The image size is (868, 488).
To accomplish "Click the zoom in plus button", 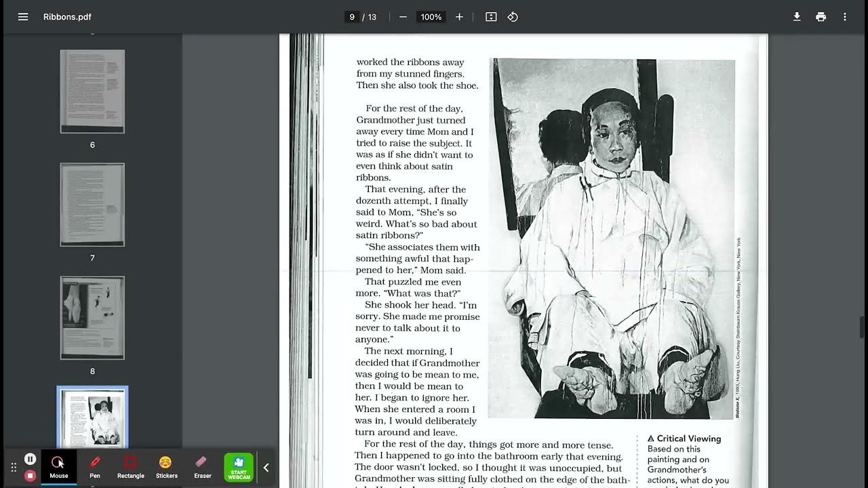I will pyautogui.click(x=459, y=17).
